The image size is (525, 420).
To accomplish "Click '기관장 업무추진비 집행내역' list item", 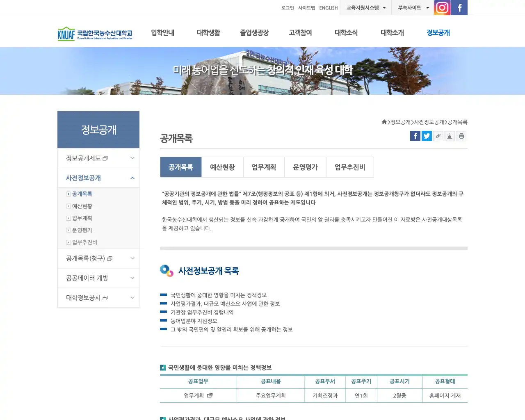I will (202, 313).
